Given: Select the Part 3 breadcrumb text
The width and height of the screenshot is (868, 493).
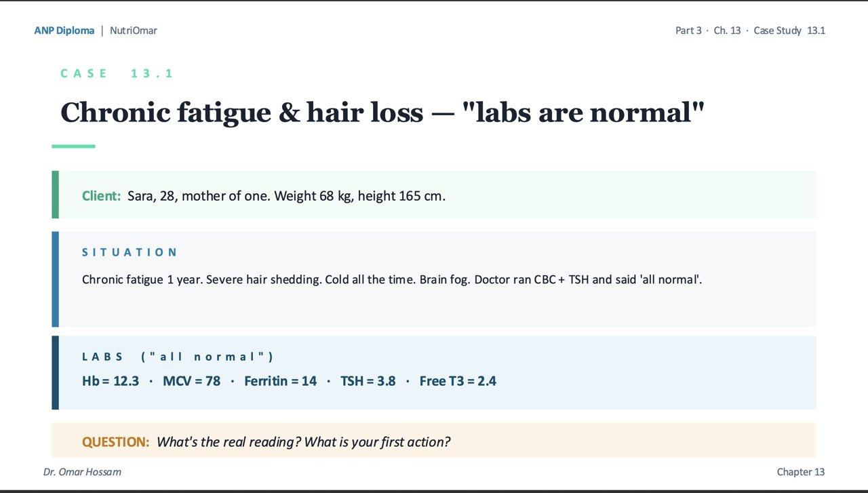Looking at the screenshot, I should pyautogui.click(x=688, y=31).
